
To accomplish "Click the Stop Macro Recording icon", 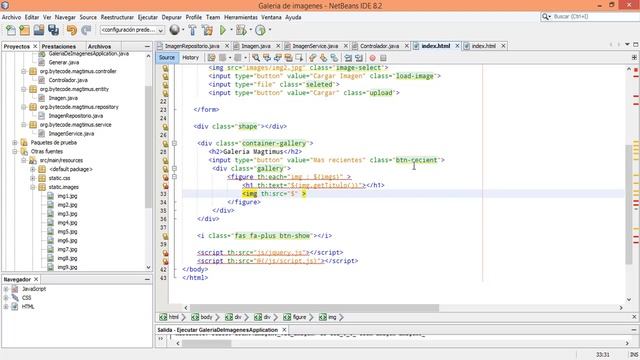I will [383, 58].
